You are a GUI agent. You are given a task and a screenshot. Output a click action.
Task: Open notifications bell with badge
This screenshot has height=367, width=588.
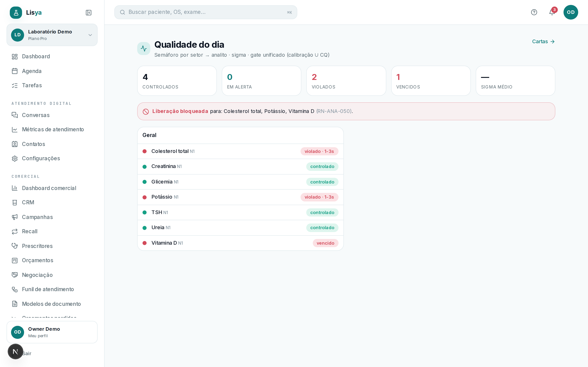[552, 12]
